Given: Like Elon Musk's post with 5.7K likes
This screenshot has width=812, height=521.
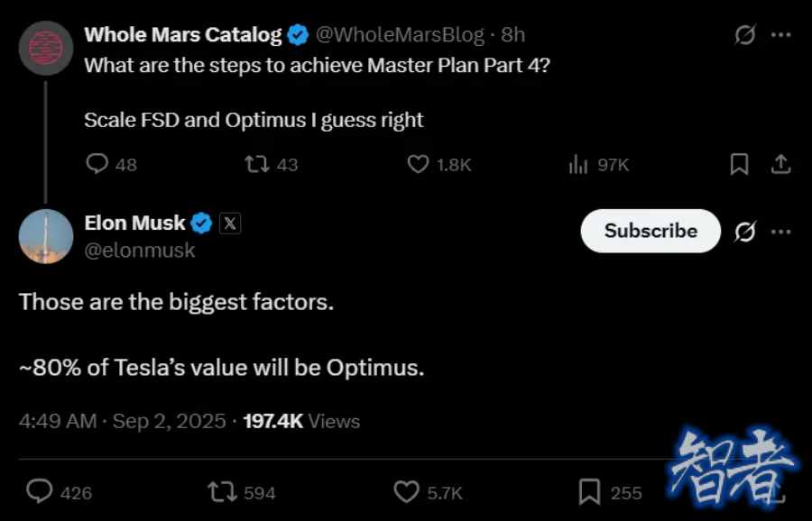Looking at the screenshot, I should [407, 492].
